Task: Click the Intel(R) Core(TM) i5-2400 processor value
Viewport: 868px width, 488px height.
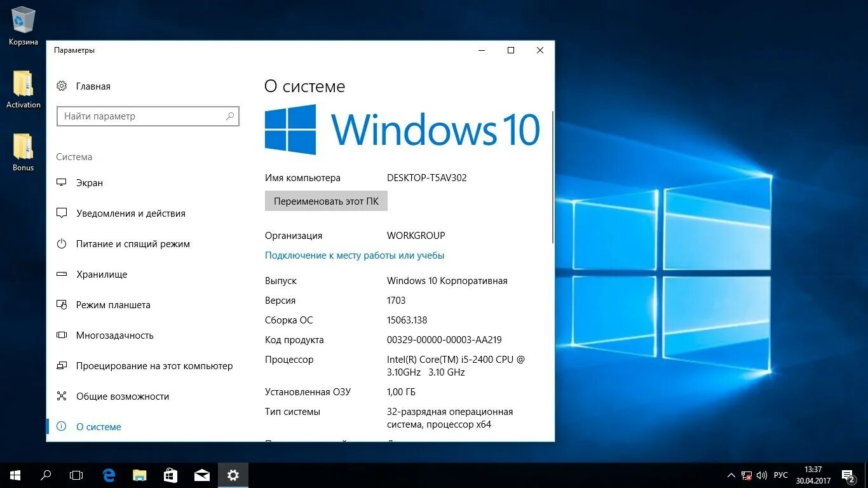Action: [456, 366]
